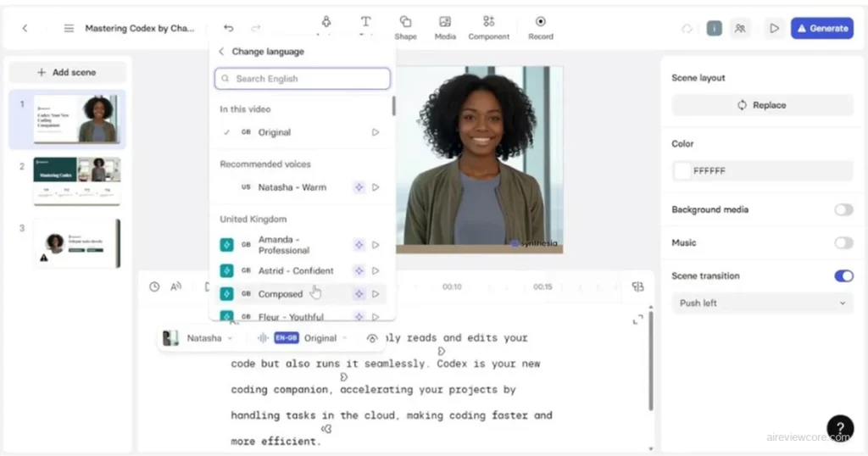Click the 00:10 timeline marker
This screenshot has height=456, width=868.
point(452,286)
